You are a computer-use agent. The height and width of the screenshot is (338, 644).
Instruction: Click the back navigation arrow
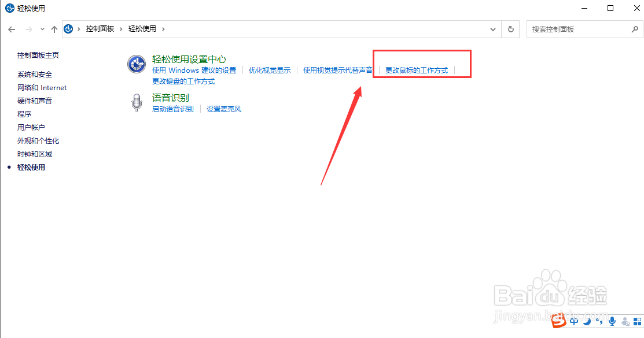[12, 29]
